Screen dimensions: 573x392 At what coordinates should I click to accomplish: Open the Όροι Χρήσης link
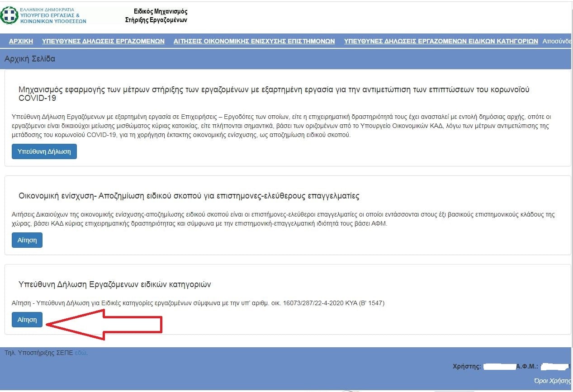pyautogui.click(x=552, y=381)
